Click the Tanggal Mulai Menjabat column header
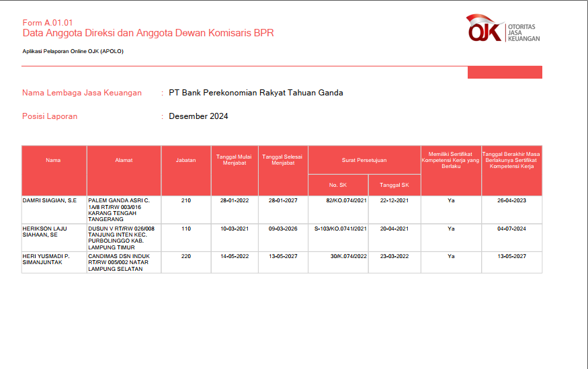Screen dimensions: 588x369 pos(235,160)
